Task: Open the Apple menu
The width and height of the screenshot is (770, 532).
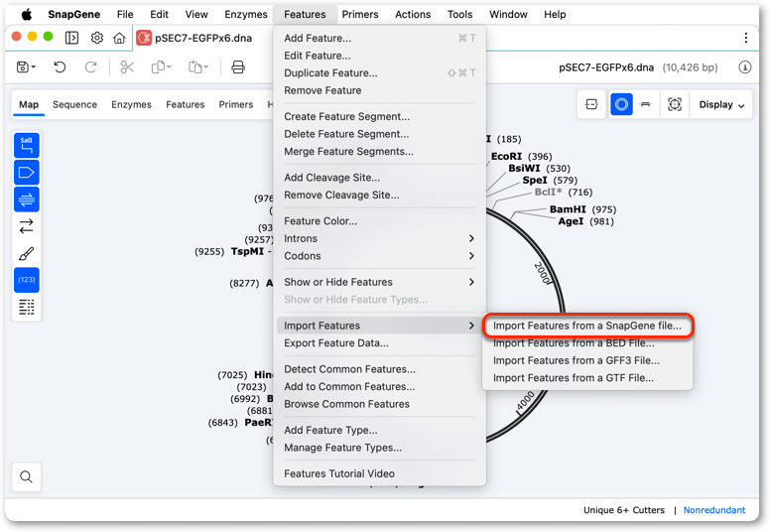Action: click(27, 14)
